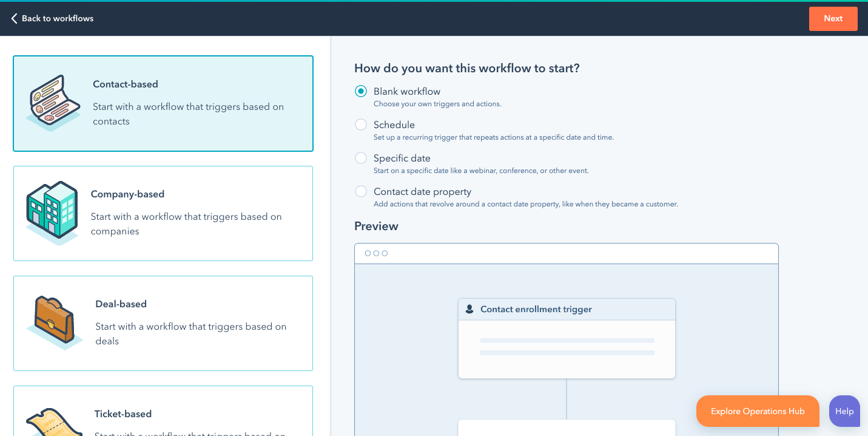The width and height of the screenshot is (868, 436).
Task: Click the Ticket-based ticket icon
Action: click(x=55, y=422)
